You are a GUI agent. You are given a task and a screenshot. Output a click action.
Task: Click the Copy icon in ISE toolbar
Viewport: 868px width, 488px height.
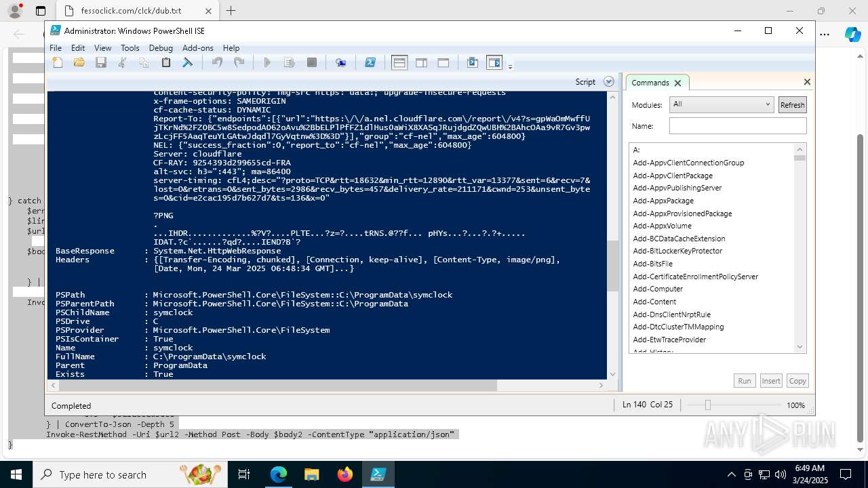144,62
